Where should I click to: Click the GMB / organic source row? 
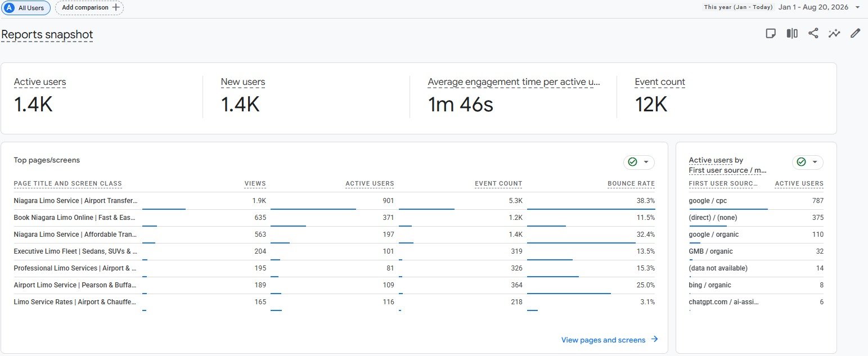(x=756, y=251)
